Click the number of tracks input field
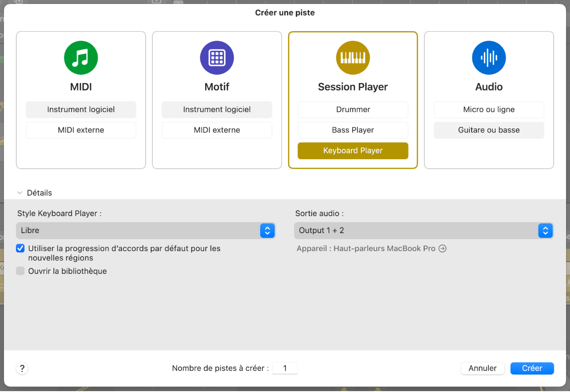Image resolution: width=570 pixels, height=392 pixels. (285, 368)
